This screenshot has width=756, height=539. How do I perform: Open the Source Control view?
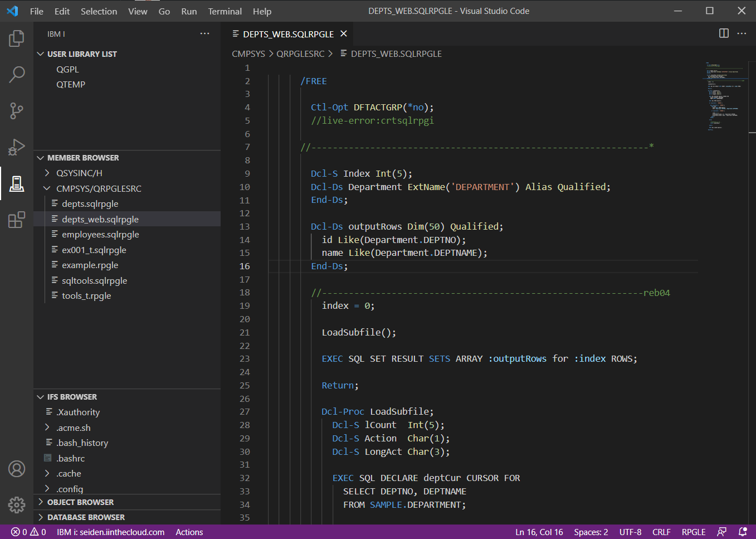click(17, 111)
